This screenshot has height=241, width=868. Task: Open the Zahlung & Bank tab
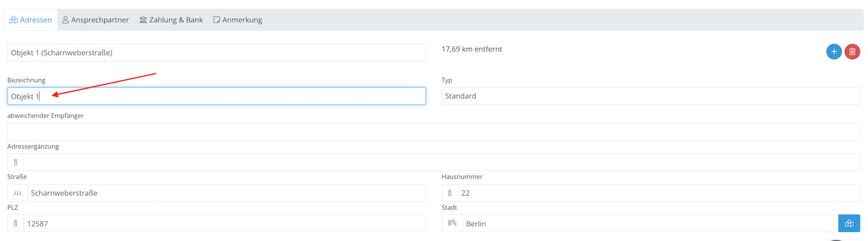point(171,20)
